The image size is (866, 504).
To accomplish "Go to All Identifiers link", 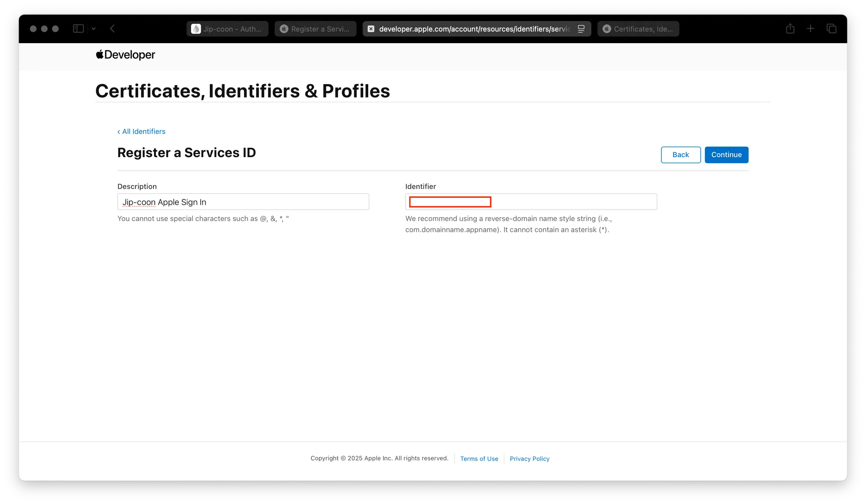I will pos(142,131).
